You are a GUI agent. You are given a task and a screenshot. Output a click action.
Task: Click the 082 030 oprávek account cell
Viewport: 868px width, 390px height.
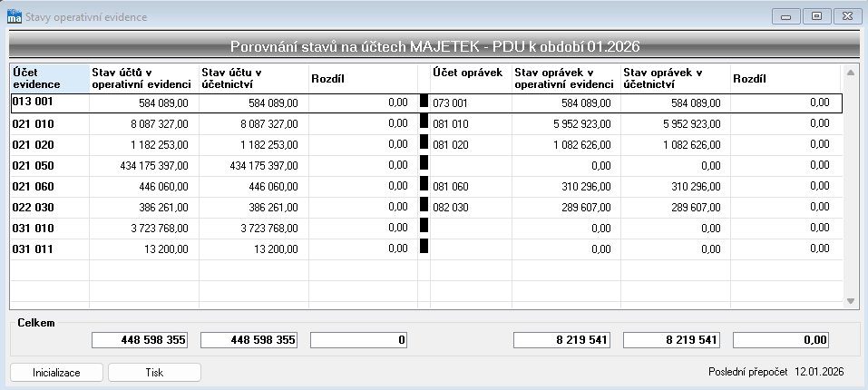coord(471,208)
